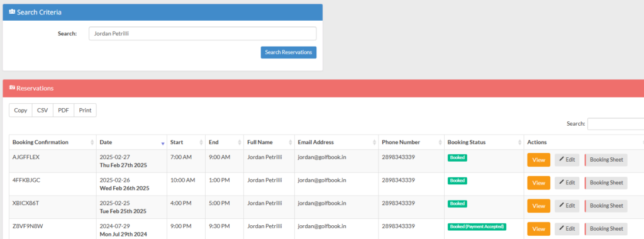
Task: Print the reservations table
Action: point(85,111)
